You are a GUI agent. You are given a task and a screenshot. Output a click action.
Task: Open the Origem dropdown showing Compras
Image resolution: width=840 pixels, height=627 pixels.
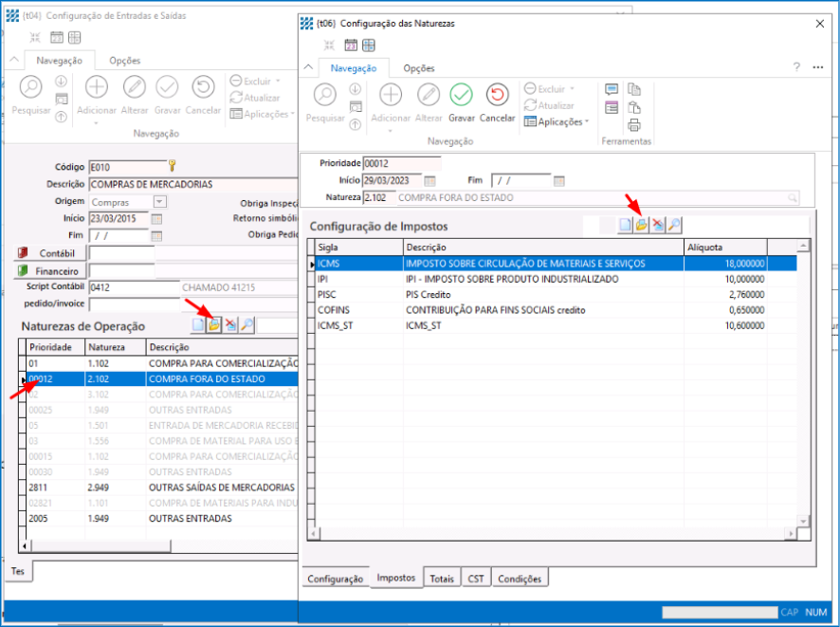(x=159, y=201)
